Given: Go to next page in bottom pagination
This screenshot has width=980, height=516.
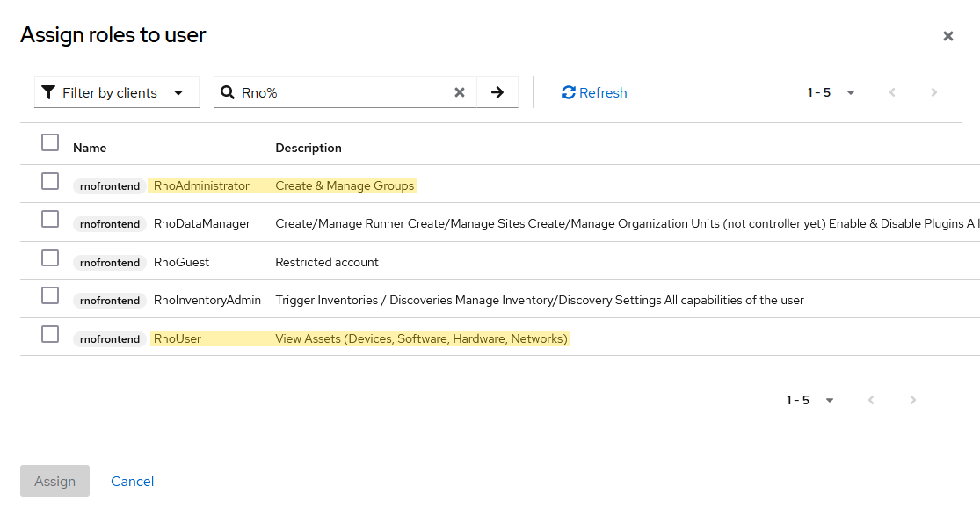Looking at the screenshot, I should click(912, 400).
